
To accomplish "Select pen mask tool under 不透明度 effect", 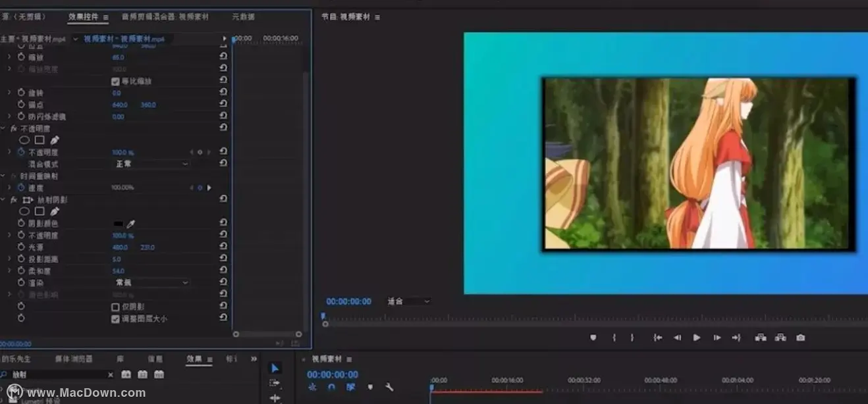I will (55, 140).
